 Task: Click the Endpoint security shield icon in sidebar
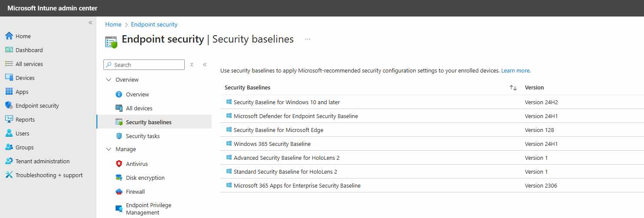[x=9, y=106]
